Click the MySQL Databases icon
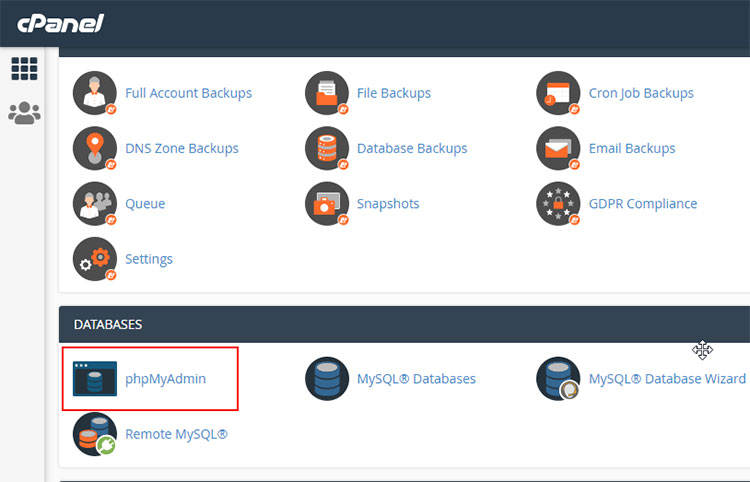Screen dimensions: 750x482 click(327, 380)
